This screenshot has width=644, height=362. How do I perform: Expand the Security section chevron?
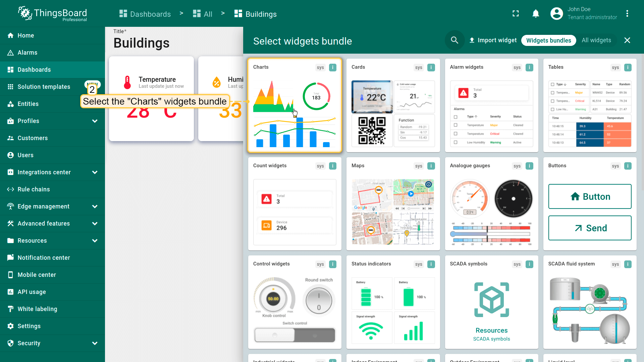click(95, 343)
